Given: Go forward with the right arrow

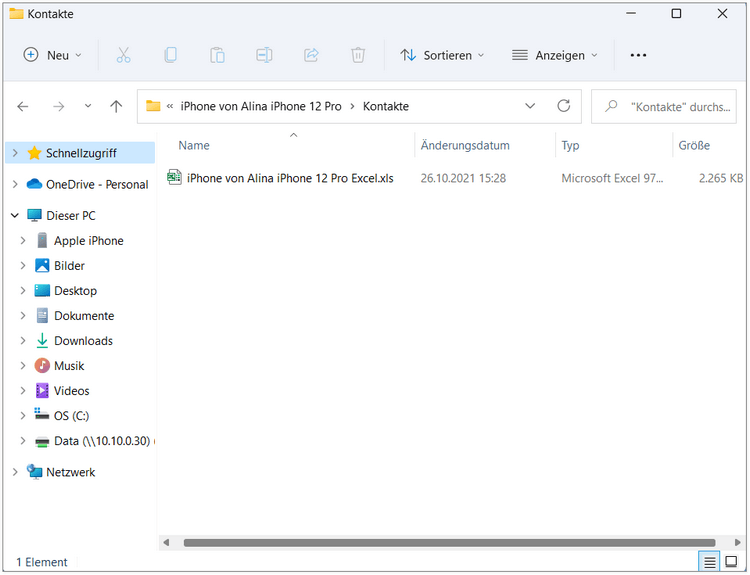Looking at the screenshot, I should 58,106.
